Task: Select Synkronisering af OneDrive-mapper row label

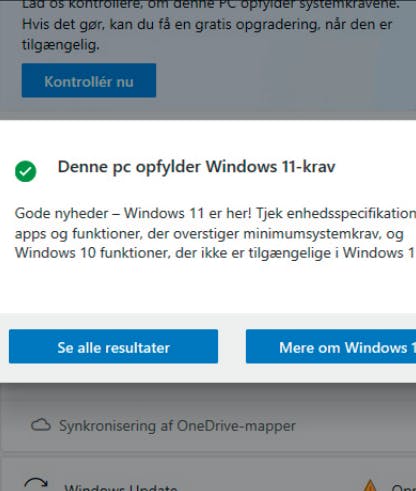Action: 177,426
